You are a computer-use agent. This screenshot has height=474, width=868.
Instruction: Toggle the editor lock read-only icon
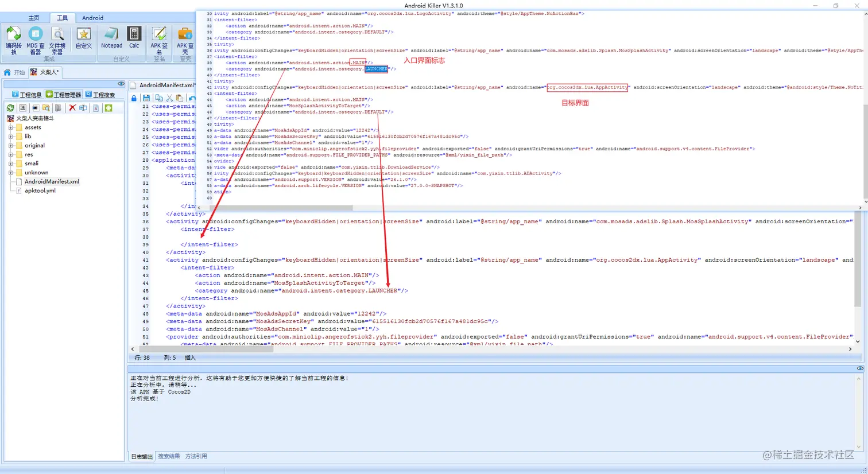(x=134, y=98)
